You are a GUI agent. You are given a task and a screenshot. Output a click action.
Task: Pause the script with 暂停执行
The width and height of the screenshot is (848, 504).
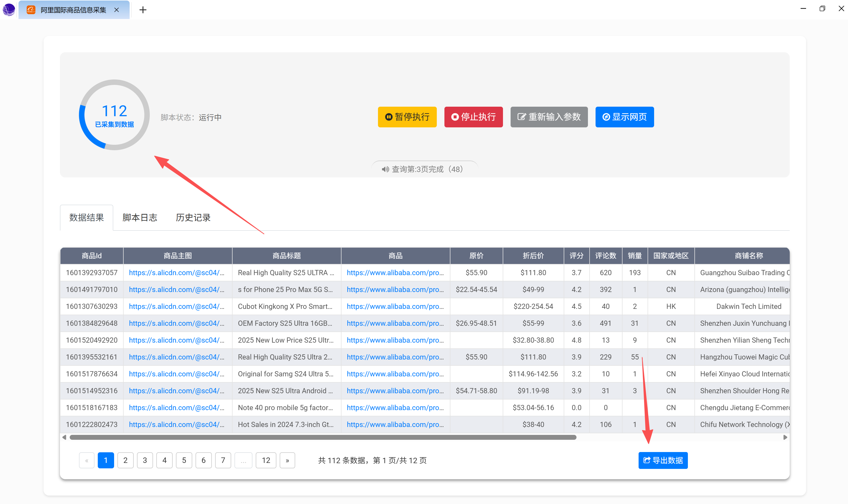click(407, 117)
